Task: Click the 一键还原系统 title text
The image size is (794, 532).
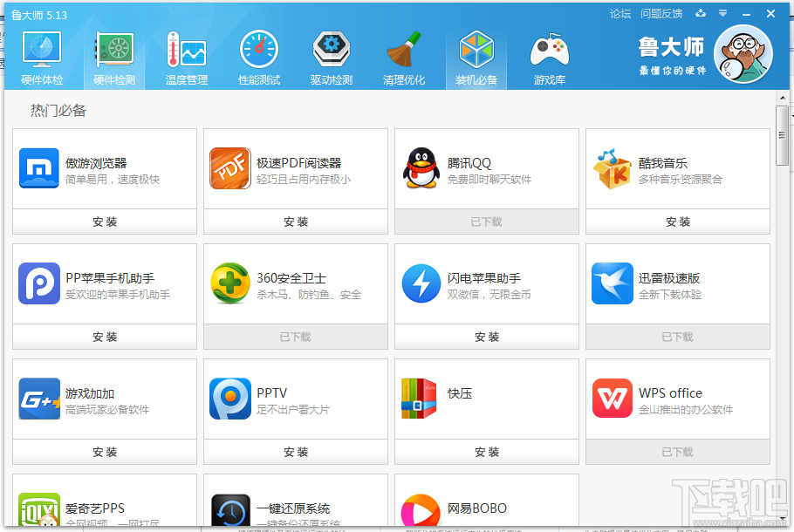Action: click(293, 508)
